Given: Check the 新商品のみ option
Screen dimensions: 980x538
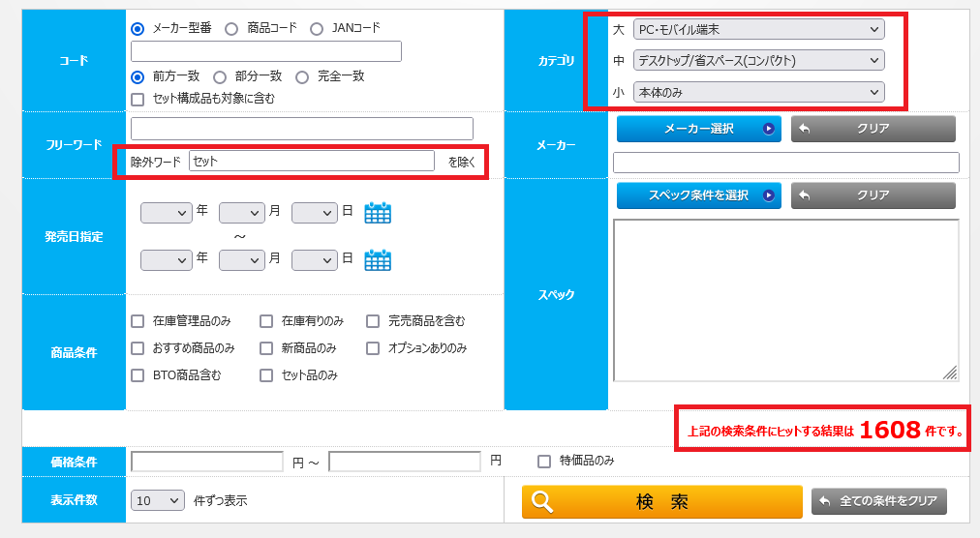Looking at the screenshot, I should click(266, 348).
